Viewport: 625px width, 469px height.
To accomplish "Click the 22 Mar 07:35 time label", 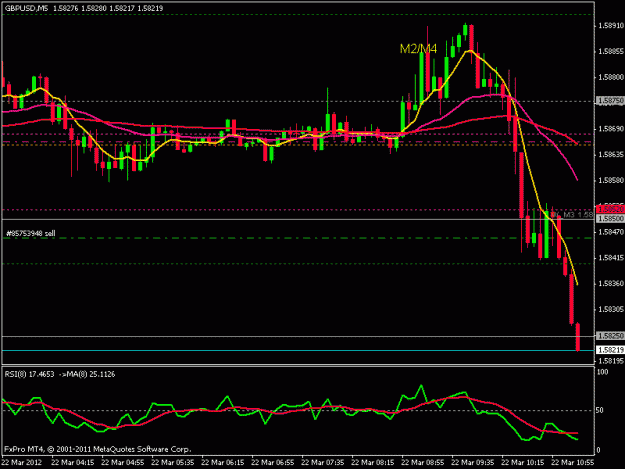I will tap(322, 463).
